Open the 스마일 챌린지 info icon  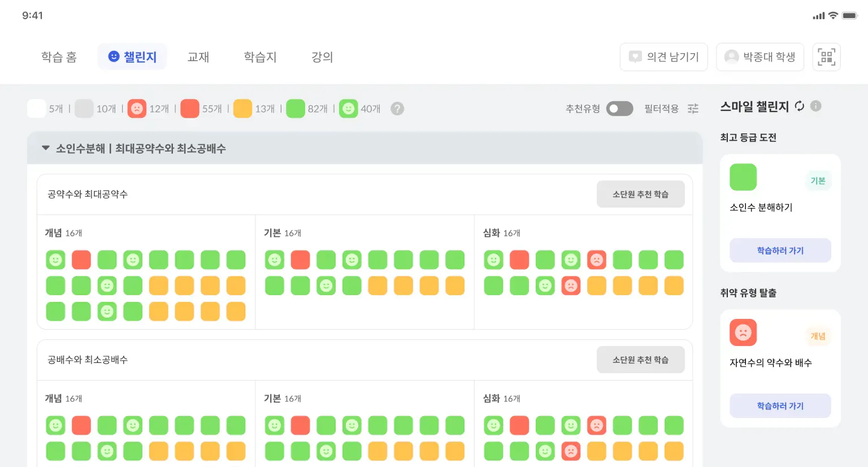click(x=816, y=106)
